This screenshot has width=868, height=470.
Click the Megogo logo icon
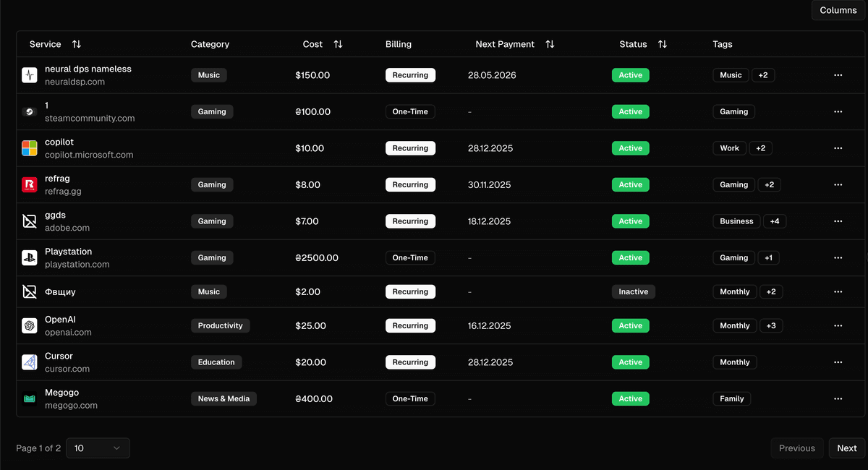[x=29, y=398]
